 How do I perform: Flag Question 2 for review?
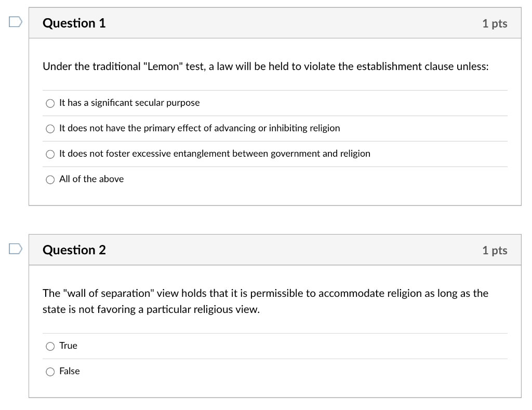[15, 249]
